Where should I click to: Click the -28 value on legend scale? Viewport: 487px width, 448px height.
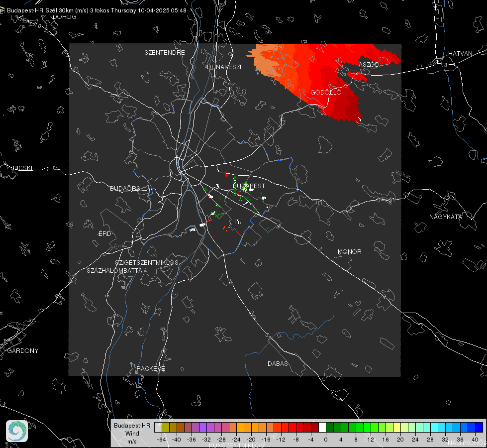click(221, 440)
